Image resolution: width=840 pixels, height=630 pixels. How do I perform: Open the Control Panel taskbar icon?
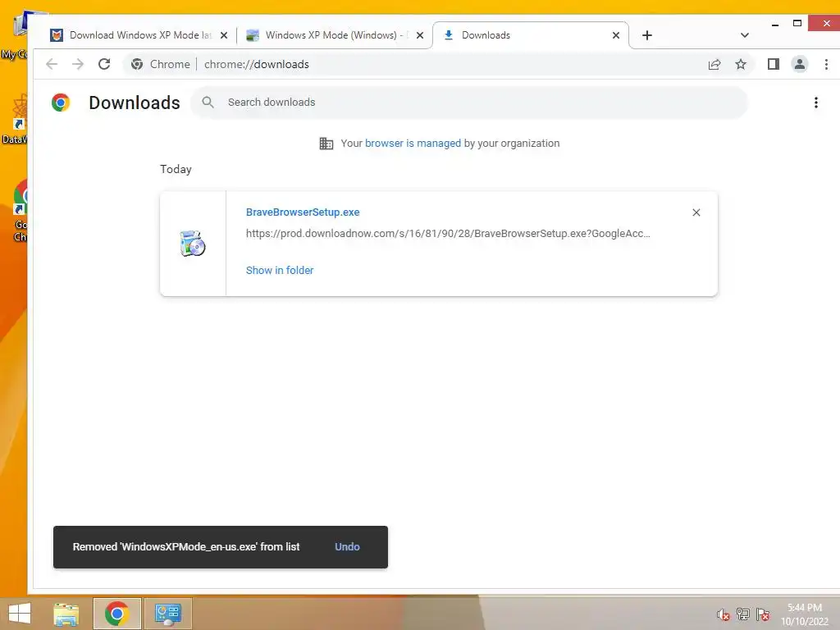(x=168, y=614)
